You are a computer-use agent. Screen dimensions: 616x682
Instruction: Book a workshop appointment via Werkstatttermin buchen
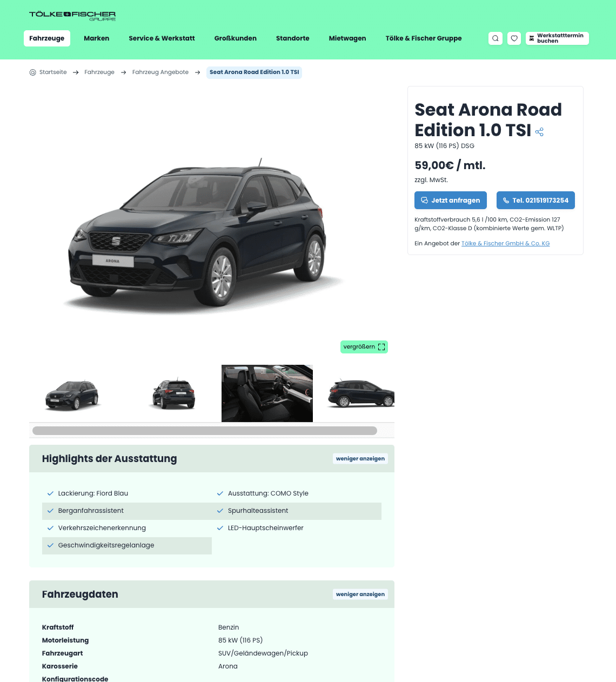(x=557, y=38)
